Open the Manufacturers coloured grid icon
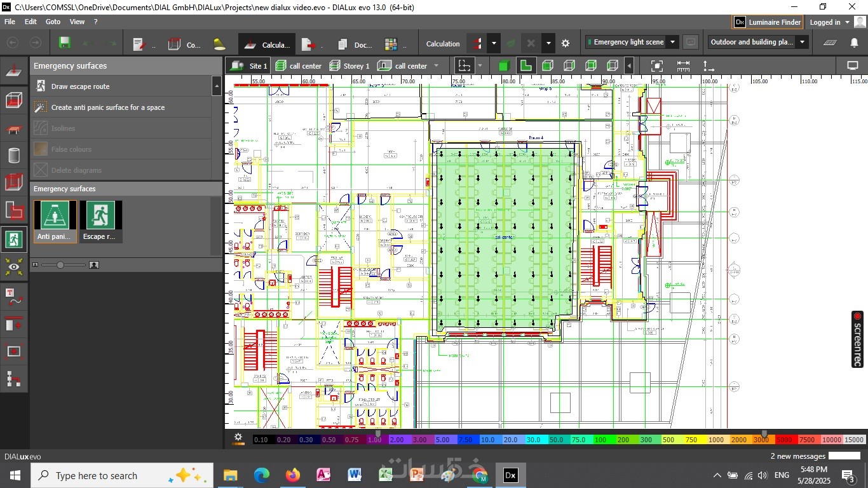Image resolution: width=868 pixels, height=488 pixels. 391,44
